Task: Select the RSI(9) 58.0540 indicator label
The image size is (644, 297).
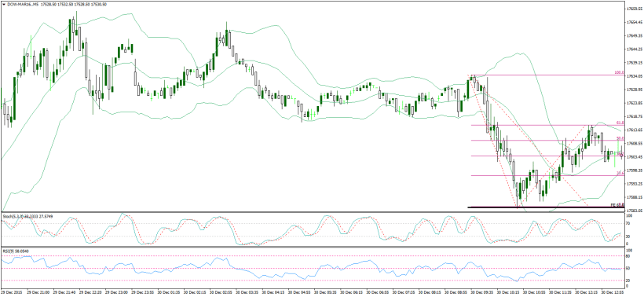Action: pyautogui.click(x=15, y=251)
